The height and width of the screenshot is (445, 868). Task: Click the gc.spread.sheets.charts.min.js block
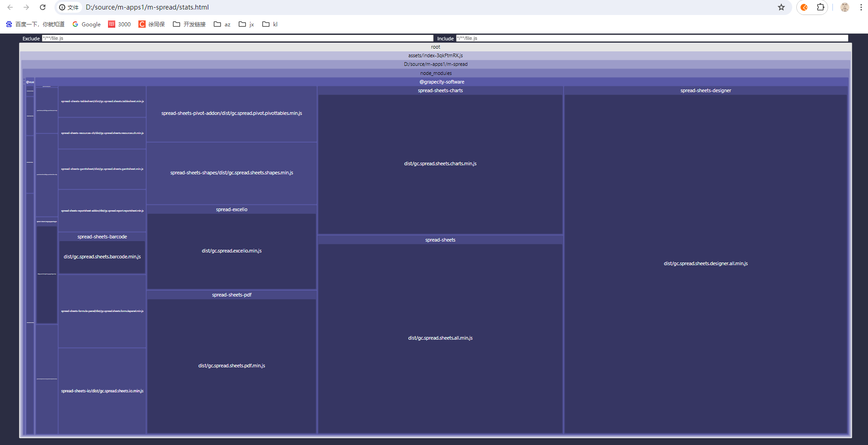(x=440, y=164)
